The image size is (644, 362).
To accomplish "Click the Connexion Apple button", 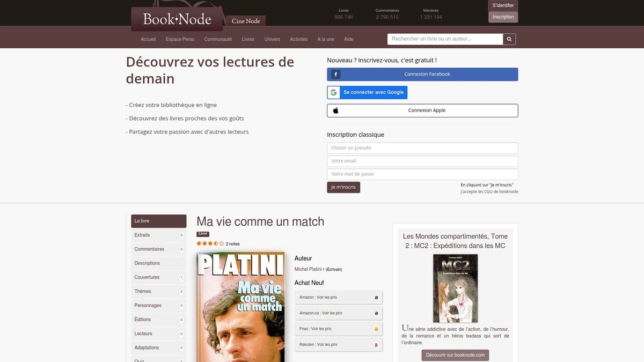I will click(x=422, y=110).
